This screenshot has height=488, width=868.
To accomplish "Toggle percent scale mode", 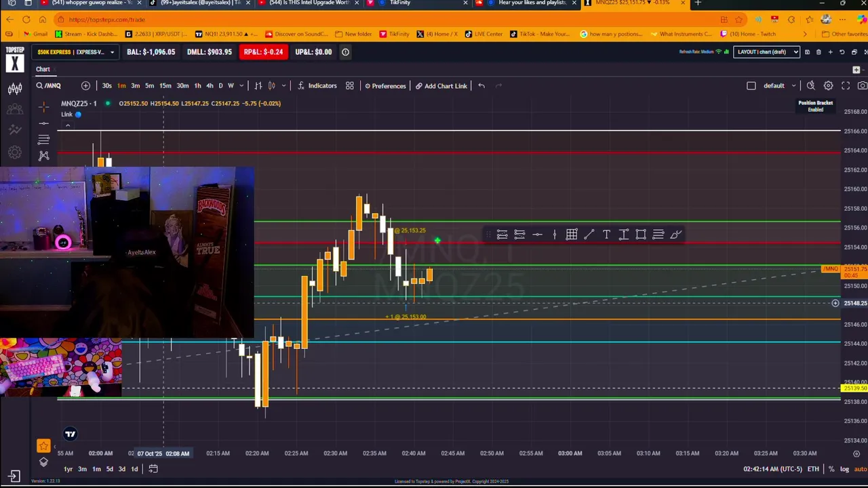I will click(x=831, y=469).
